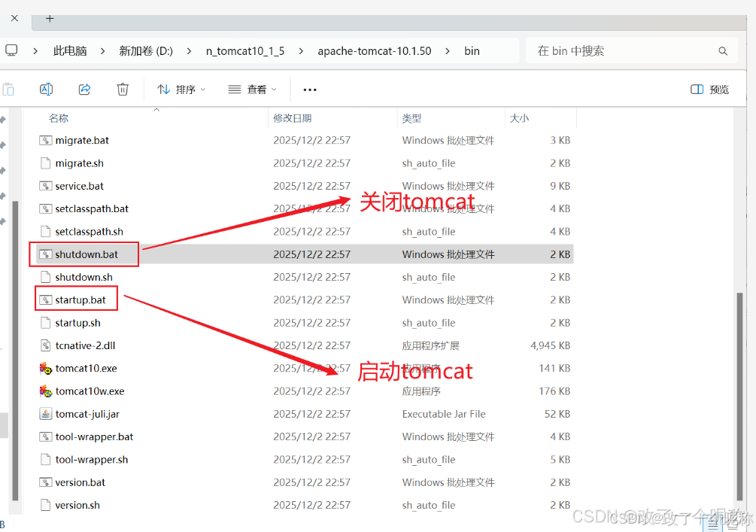
Task: Open the View (查看) dropdown
Action: (x=252, y=90)
